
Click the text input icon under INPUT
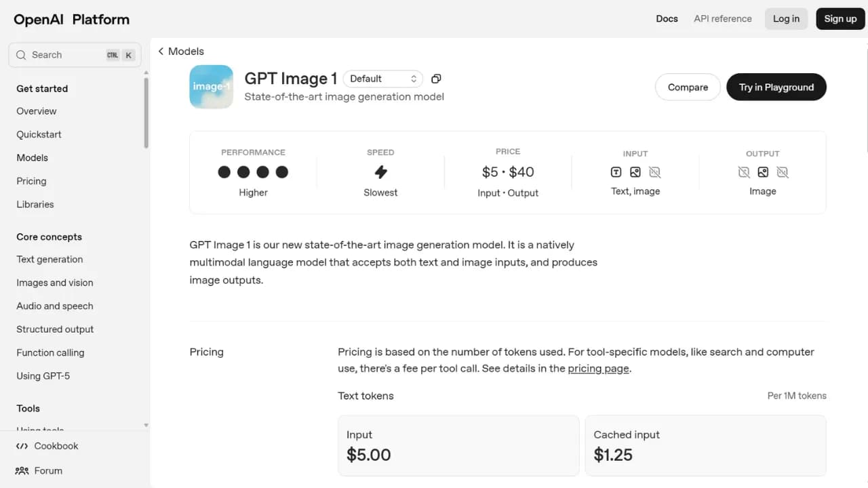tap(616, 172)
